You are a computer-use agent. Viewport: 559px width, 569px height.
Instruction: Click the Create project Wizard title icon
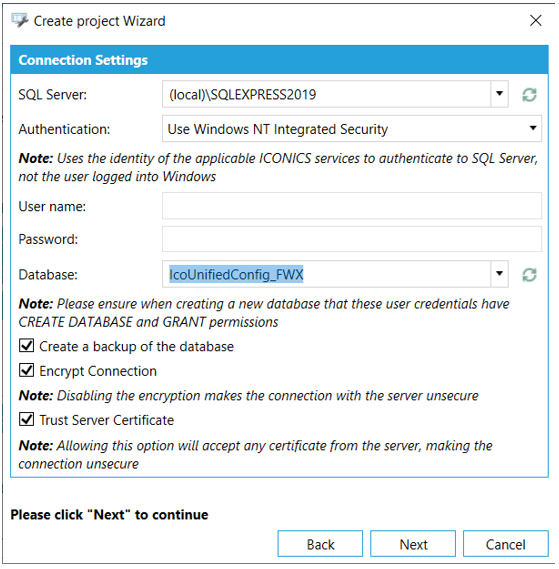[19, 21]
